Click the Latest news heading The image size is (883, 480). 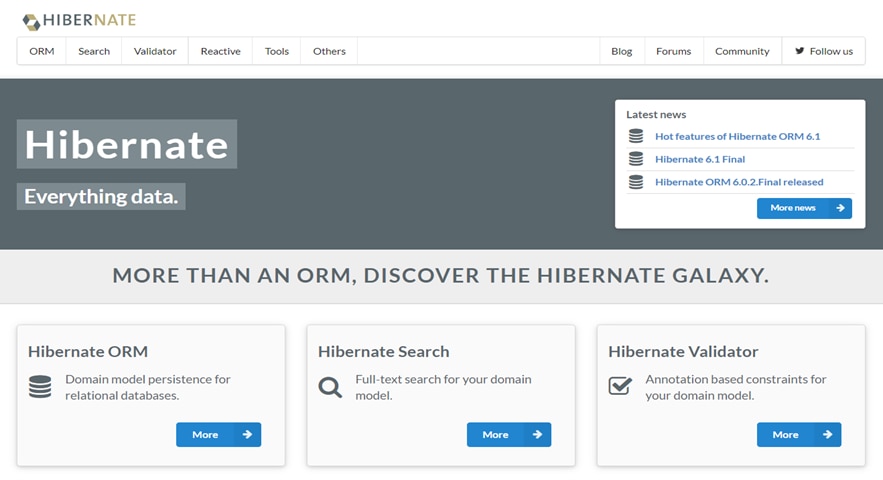click(656, 114)
